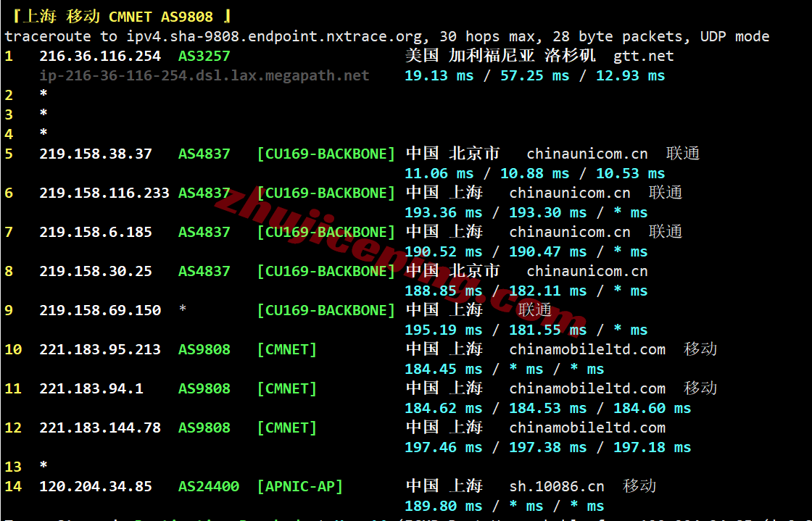Viewport: 812px width, 521px height.
Task: Click AS3257 on hop 1
Action: tap(204, 56)
